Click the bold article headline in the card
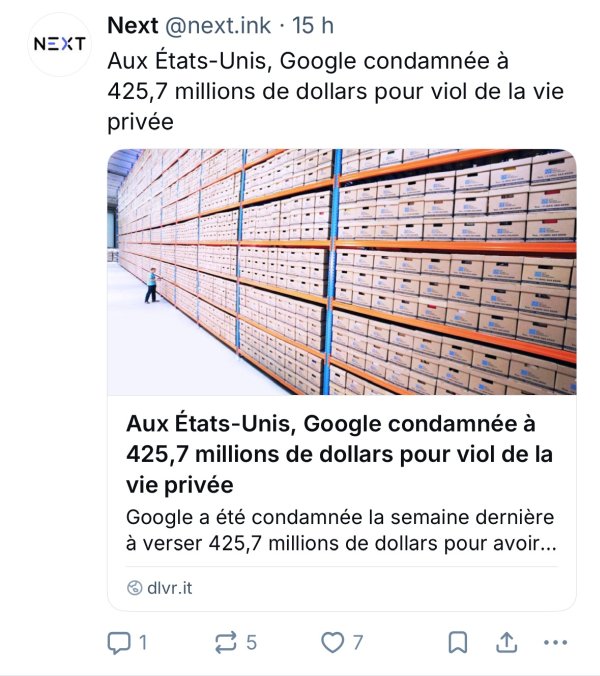Image resolution: width=600 pixels, height=676 pixels. (340, 454)
